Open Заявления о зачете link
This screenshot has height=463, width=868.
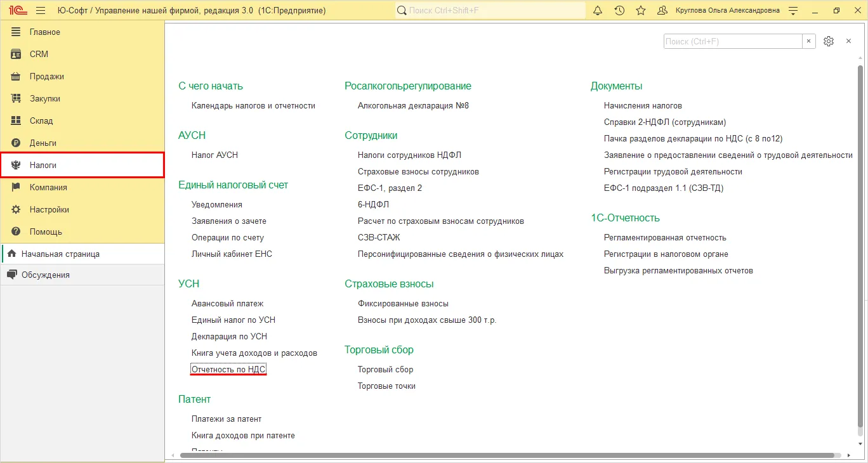pos(229,221)
